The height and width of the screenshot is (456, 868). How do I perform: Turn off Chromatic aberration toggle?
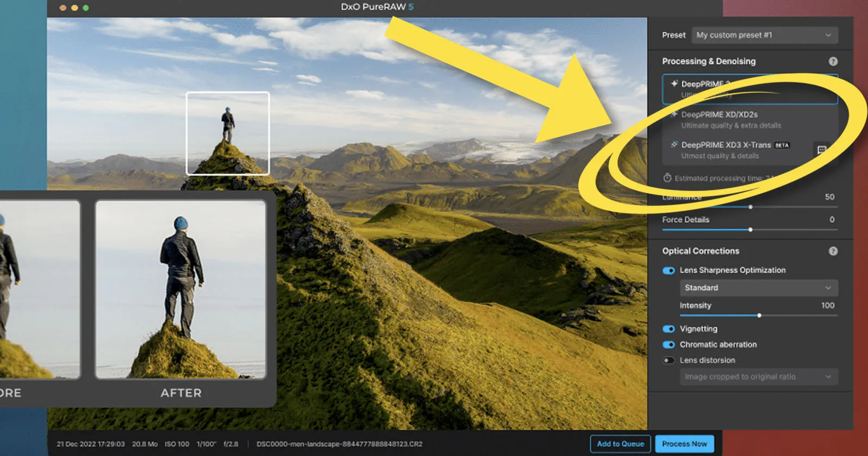pyautogui.click(x=668, y=345)
